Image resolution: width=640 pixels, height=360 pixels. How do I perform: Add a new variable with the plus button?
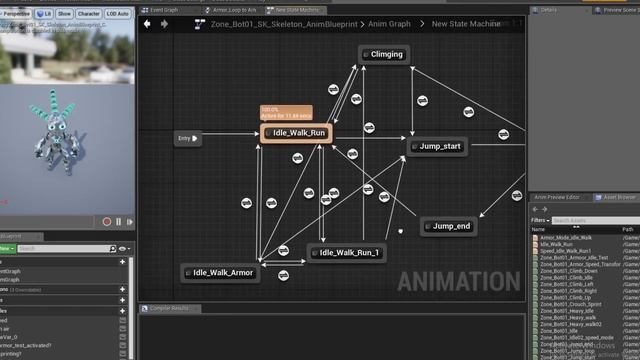point(122,311)
